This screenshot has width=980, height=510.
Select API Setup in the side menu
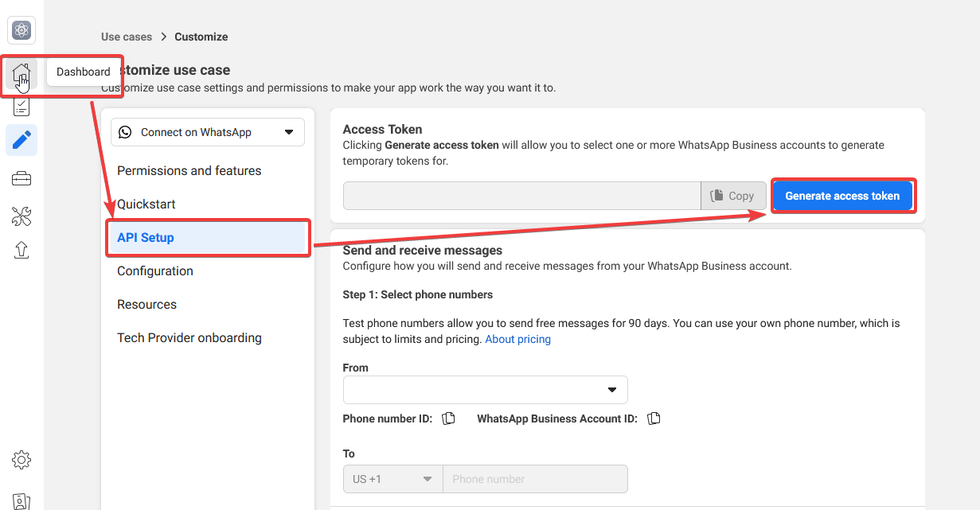click(x=207, y=238)
